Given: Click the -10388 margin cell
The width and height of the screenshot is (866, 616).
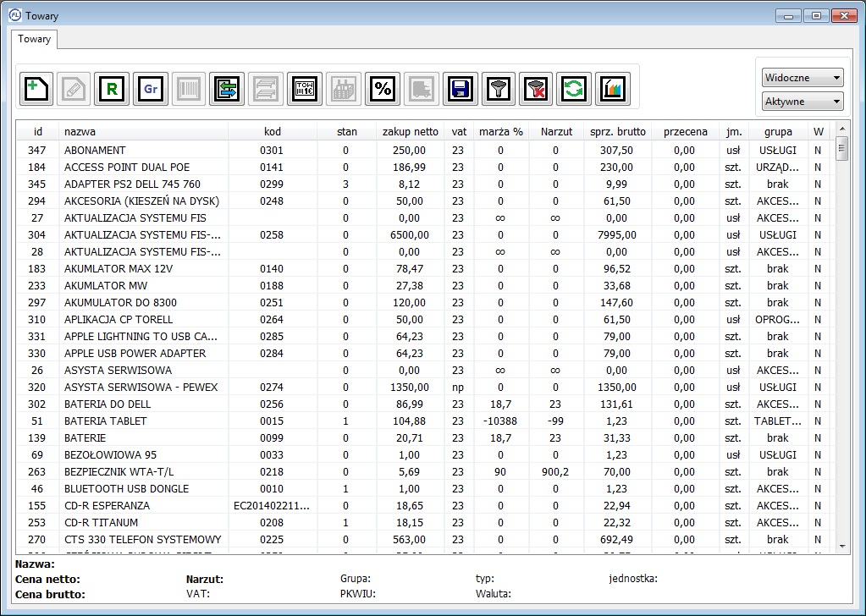Looking at the screenshot, I should [499, 421].
